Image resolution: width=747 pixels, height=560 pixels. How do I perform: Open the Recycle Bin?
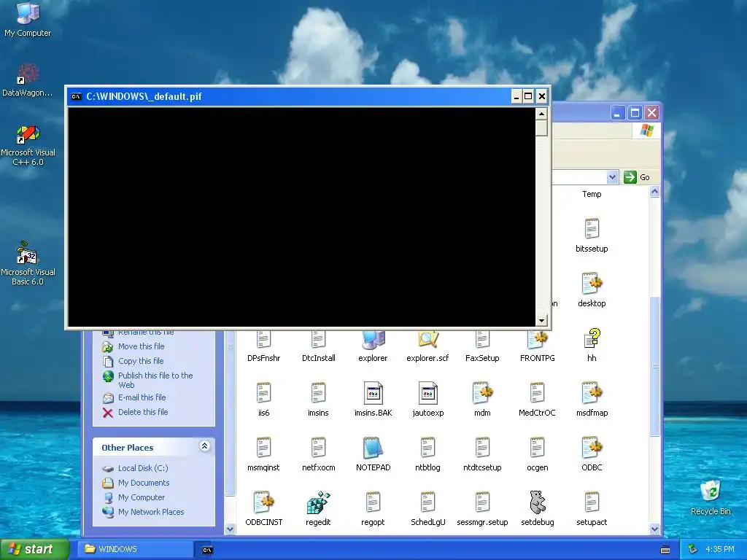tap(711, 497)
